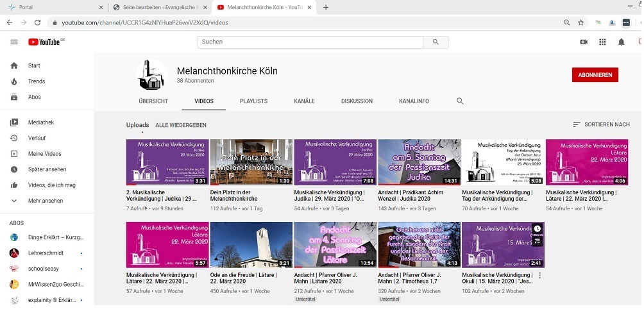Screen dimensions: 644x336
Task: Click the Melanchthonkirche channel avatar
Action: [151, 75]
